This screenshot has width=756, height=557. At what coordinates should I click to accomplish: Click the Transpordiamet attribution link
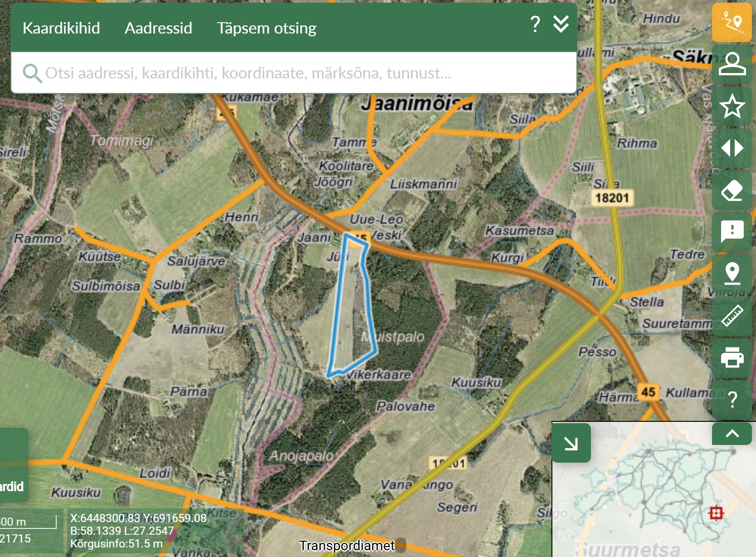(346, 545)
